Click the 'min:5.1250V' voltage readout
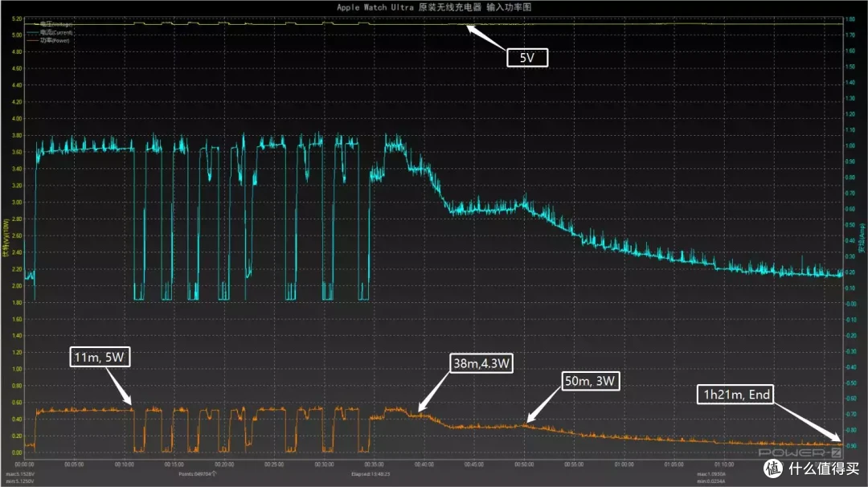This screenshot has width=868, height=487. pos(20,481)
